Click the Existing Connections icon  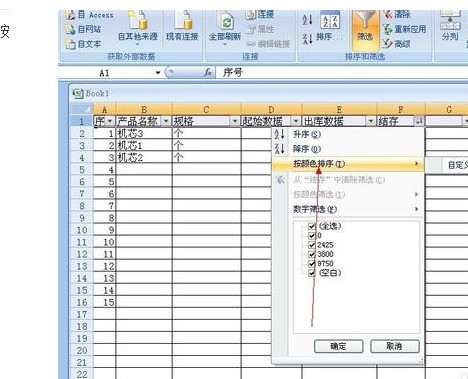(183, 21)
